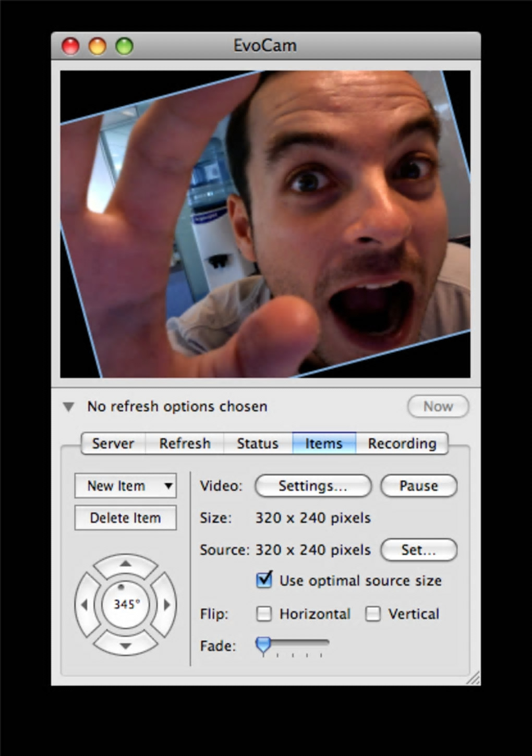Switch to the Server tab

pos(113,443)
